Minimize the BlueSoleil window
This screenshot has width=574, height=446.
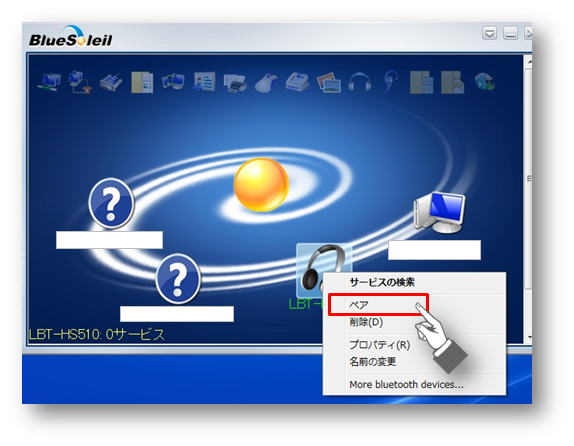(510, 33)
